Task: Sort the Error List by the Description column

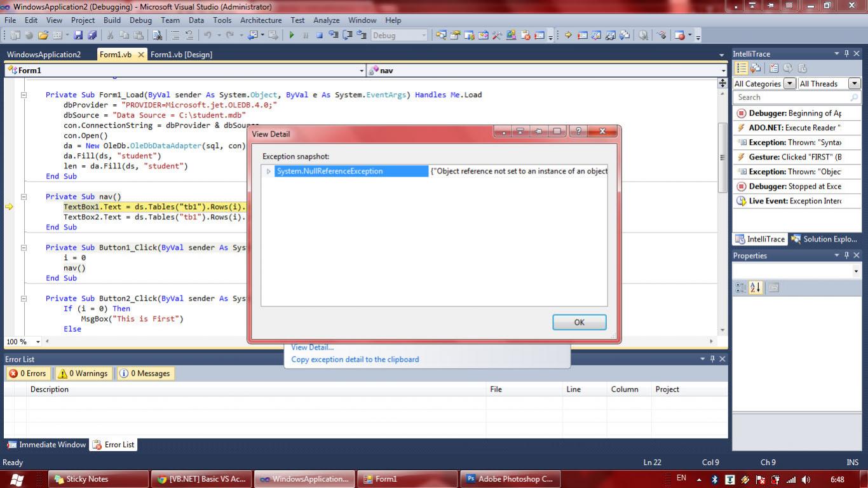Action: (257, 390)
